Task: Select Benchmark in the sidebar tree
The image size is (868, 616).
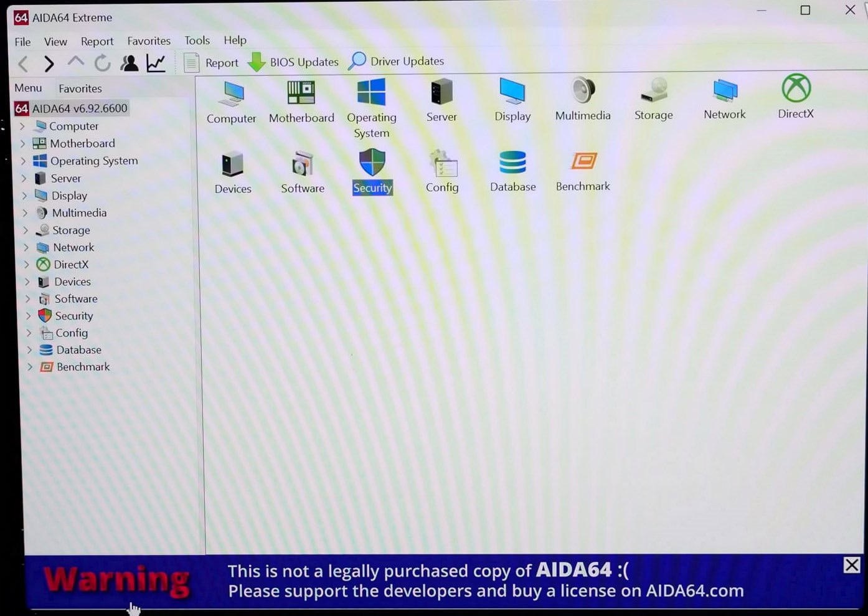Action: pyautogui.click(x=83, y=367)
